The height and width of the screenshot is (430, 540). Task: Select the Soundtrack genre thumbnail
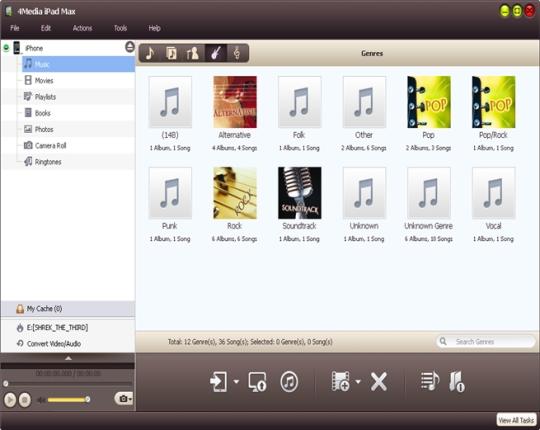click(300, 193)
